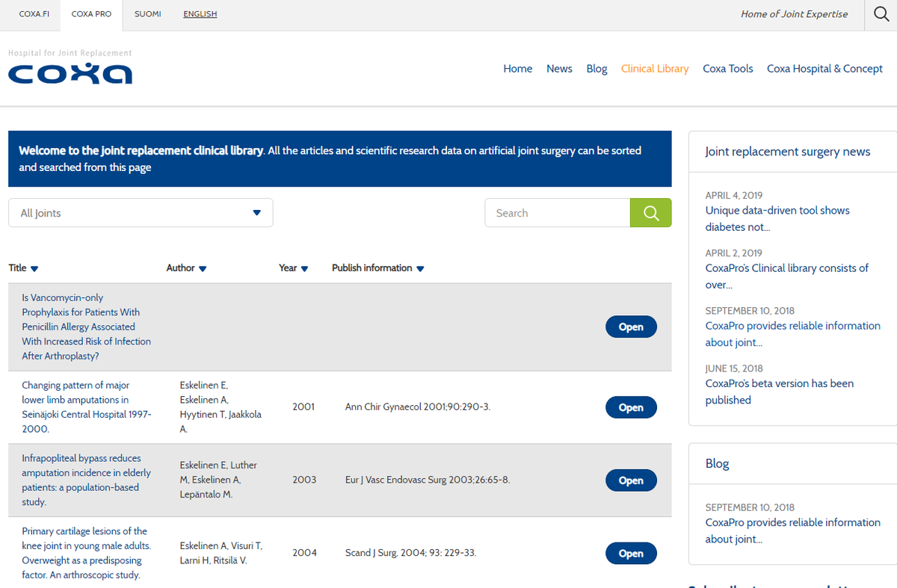Open the News menu item
Image resolution: width=897 pixels, height=588 pixels.
(559, 69)
